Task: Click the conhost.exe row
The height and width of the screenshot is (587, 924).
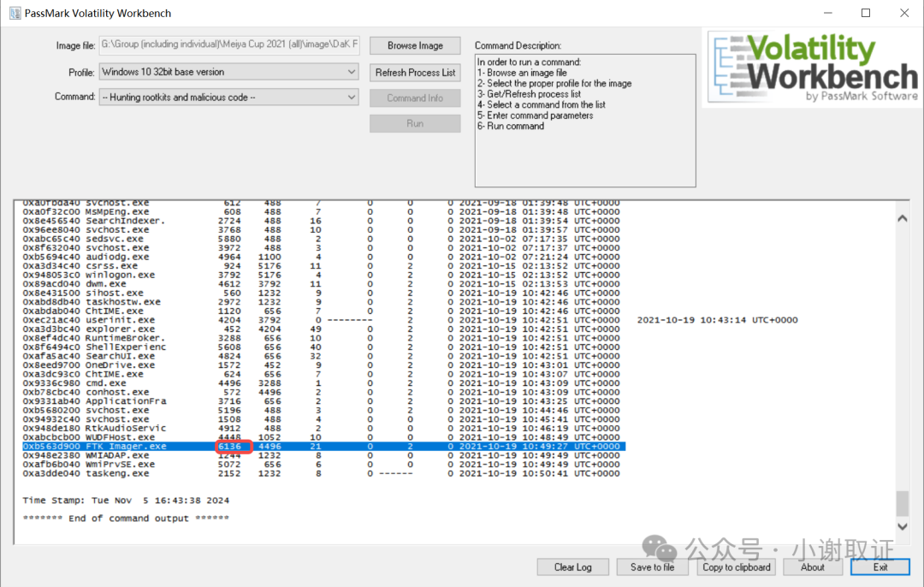Action: pos(321,392)
